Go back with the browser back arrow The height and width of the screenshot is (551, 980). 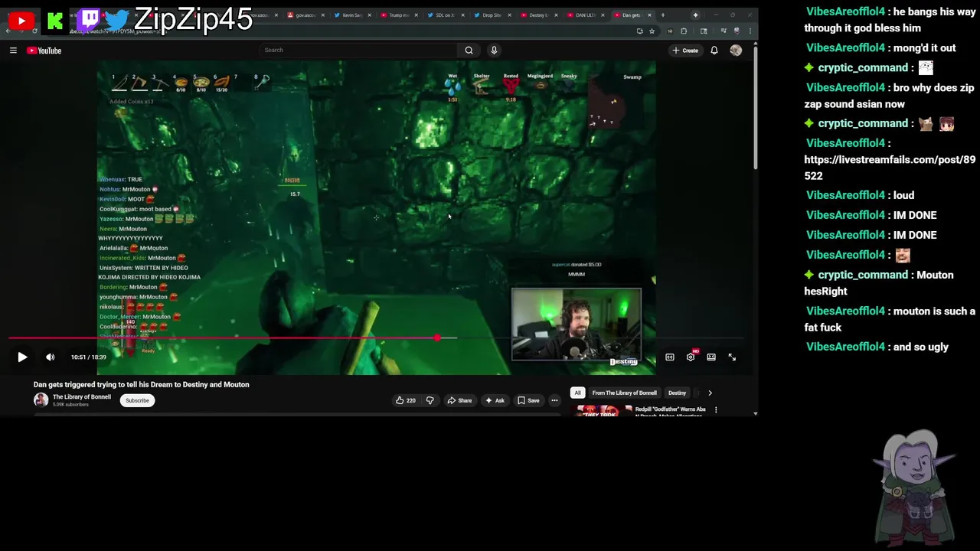click(8, 31)
